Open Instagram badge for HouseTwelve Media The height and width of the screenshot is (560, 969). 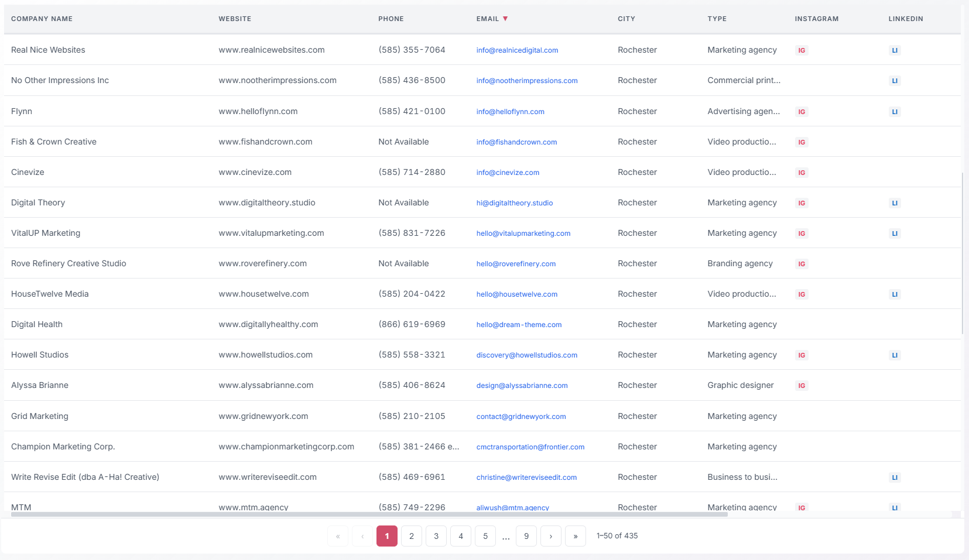coord(802,294)
